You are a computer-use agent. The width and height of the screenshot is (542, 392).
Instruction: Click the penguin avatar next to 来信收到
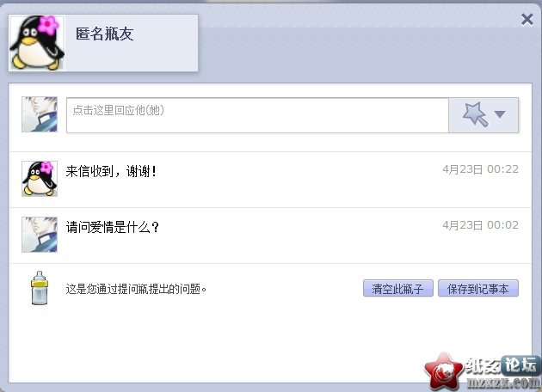point(40,179)
